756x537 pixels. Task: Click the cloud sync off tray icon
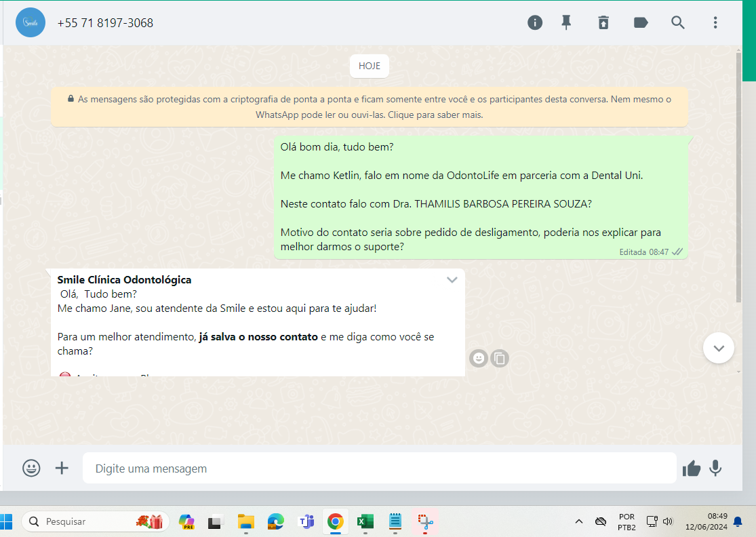click(600, 521)
